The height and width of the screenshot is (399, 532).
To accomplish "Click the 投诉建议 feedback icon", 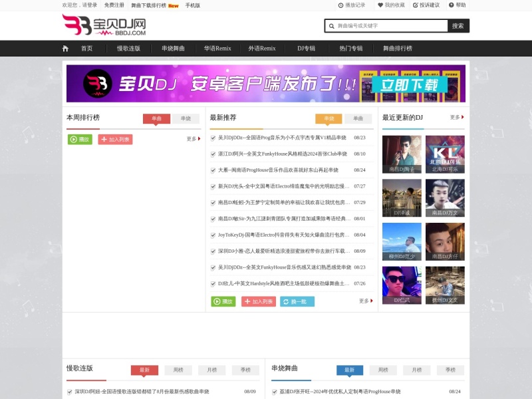I will click(x=415, y=6).
